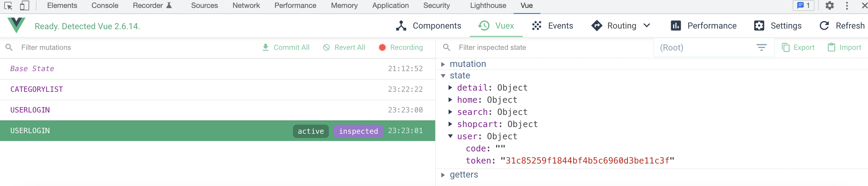Click the inspect element cursor icon
Viewport: 868px width, 186px height.
(x=8, y=6)
